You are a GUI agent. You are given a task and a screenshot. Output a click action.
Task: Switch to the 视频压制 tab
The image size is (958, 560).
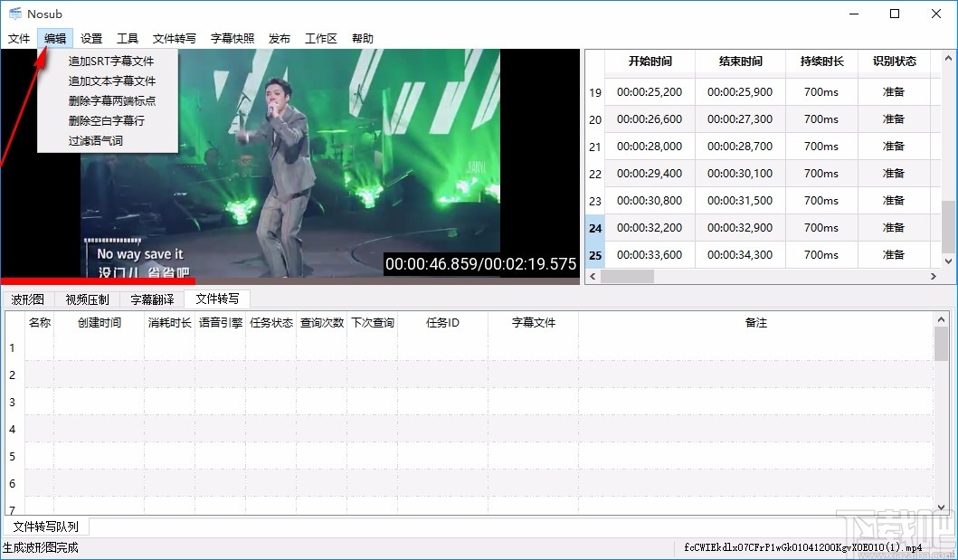click(88, 299)
